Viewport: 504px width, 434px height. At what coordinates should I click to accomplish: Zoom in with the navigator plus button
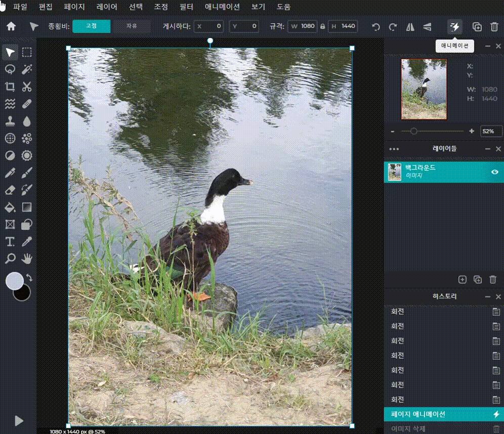(x=472, y=131)
